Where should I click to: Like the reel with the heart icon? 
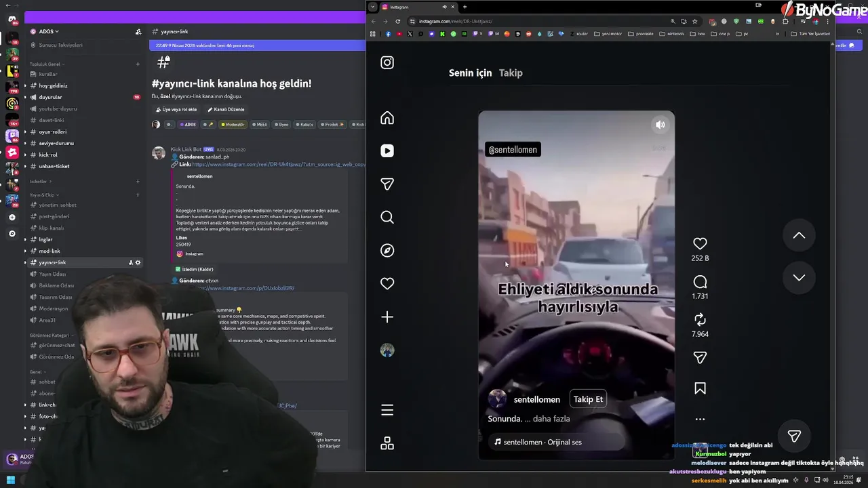tap(700, 243)
